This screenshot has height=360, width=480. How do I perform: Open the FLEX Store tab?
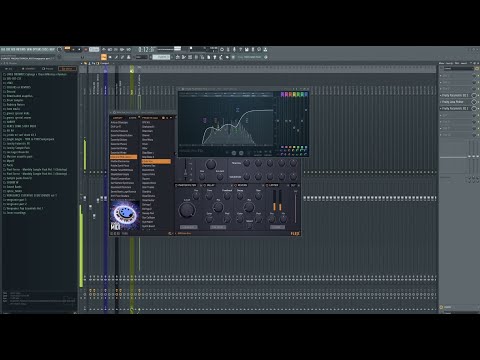(x=133, y=118)
